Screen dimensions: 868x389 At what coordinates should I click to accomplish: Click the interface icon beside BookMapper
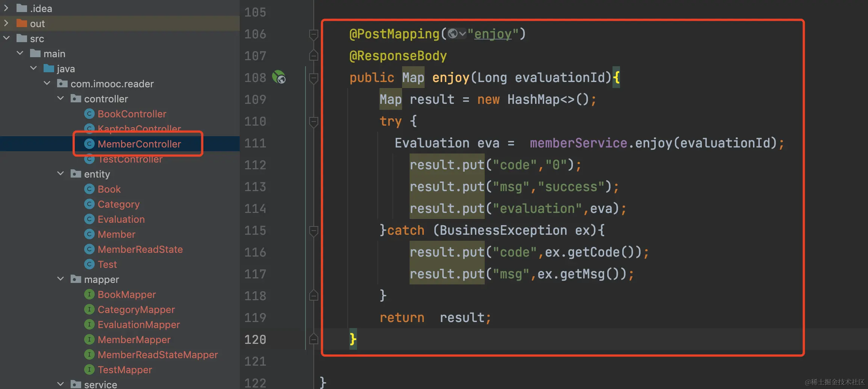89,294
